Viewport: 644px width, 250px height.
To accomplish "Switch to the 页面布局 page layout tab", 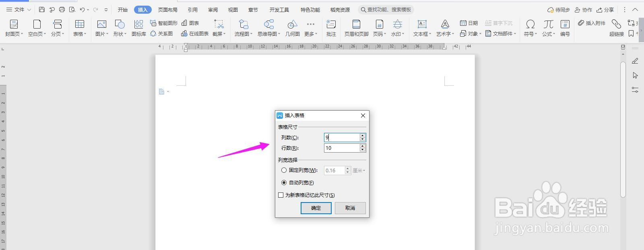I will (x=168, y=10).
